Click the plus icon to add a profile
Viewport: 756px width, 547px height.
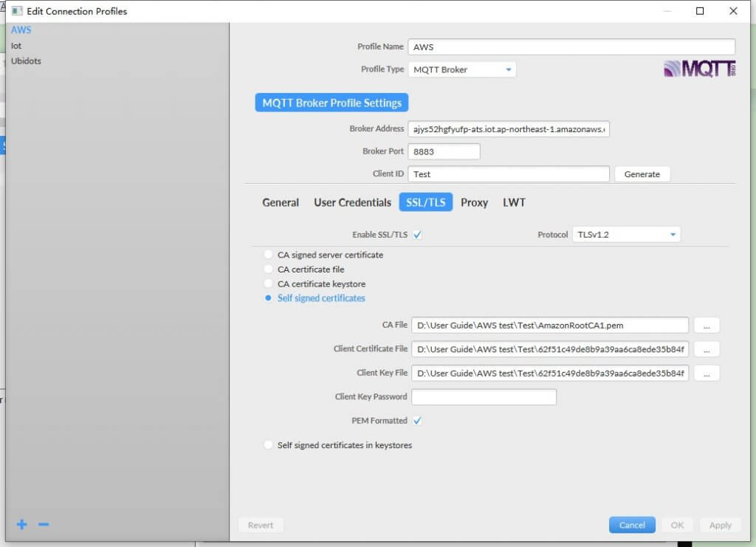21,524
